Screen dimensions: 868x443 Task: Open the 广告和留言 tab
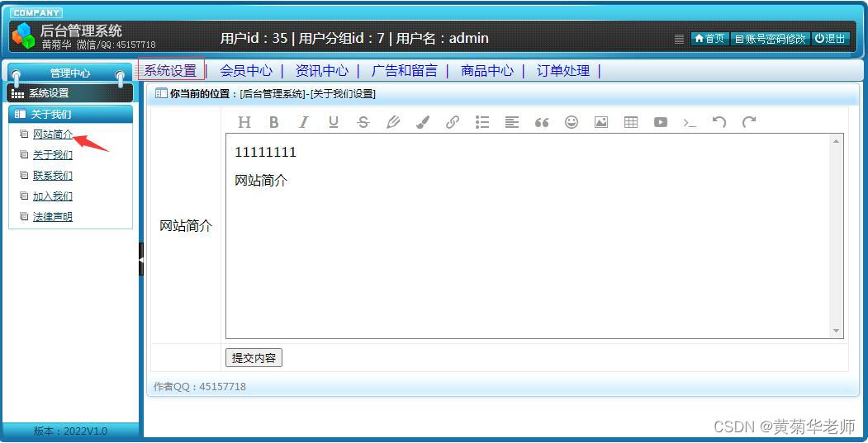click(x=405, y=71)
